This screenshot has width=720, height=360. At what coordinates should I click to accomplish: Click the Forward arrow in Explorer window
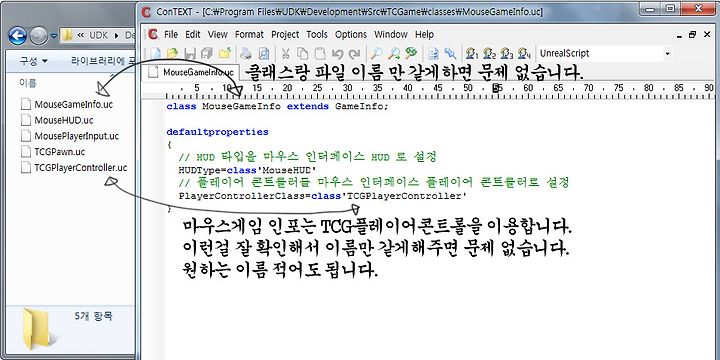coord(39,35)
